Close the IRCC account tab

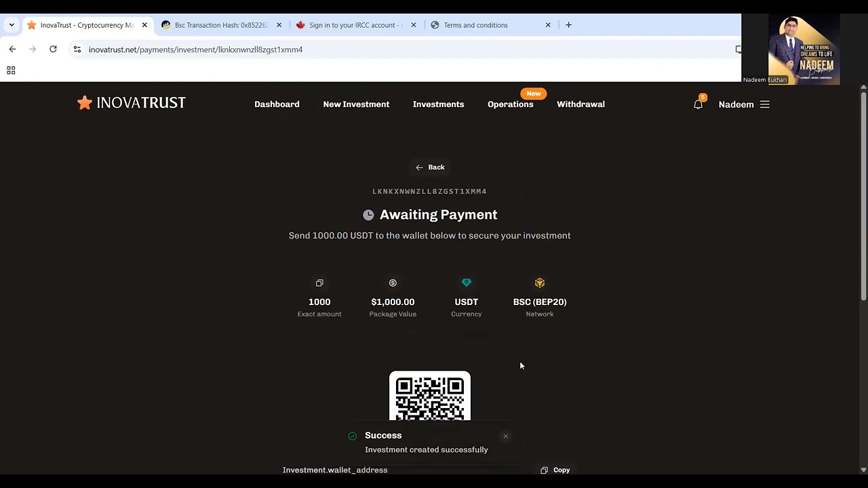[414, 25]
